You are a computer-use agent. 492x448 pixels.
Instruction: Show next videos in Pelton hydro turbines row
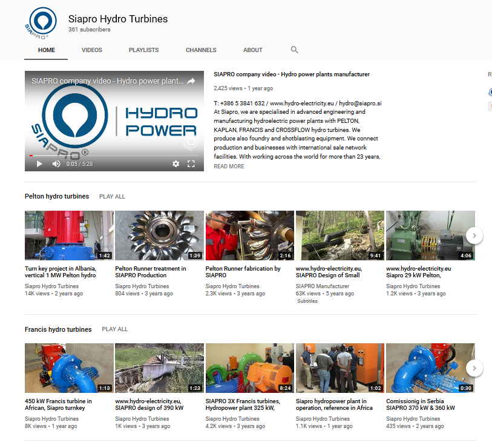[474, 235]
